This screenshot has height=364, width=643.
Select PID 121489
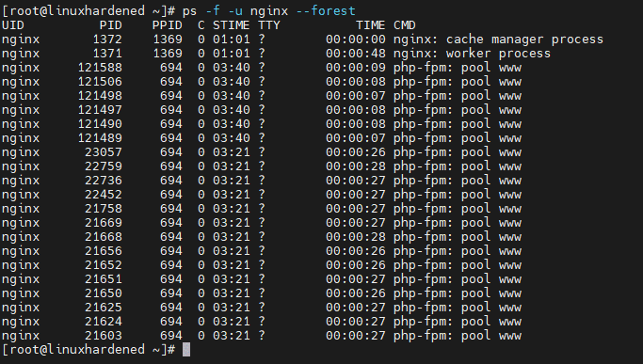pyautogui.click(x=100, y=138)
